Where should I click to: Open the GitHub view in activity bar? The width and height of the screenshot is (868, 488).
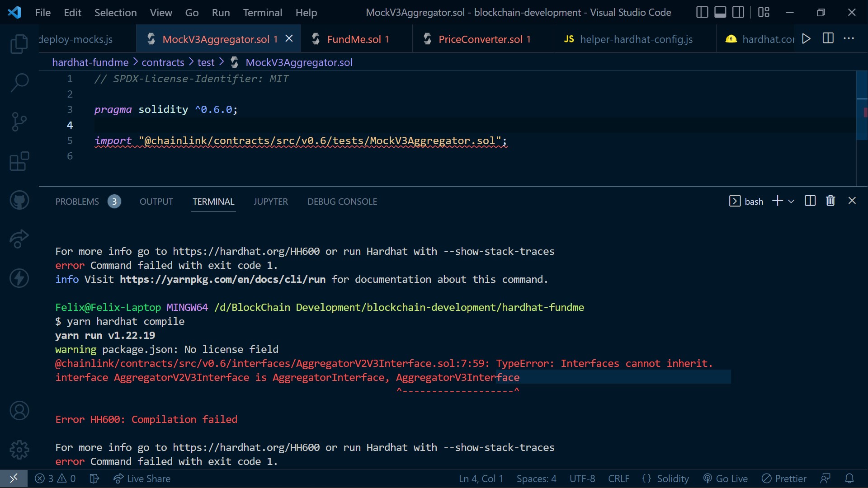coord(19,200)
